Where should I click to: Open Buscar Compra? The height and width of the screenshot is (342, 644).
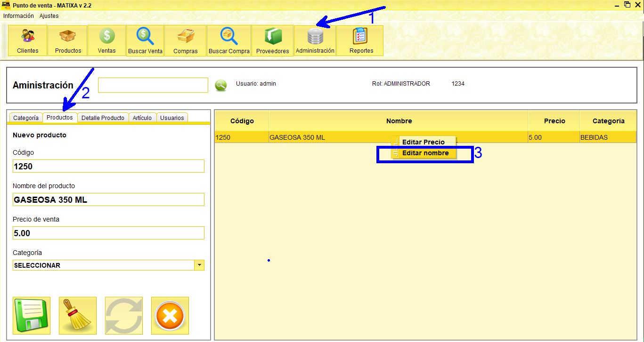229,40
